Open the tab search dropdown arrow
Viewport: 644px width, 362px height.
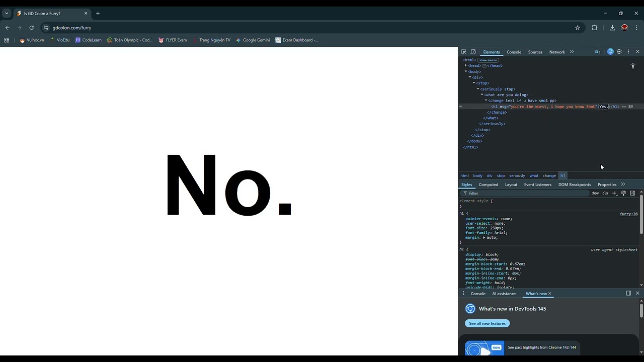click(7, 13)
